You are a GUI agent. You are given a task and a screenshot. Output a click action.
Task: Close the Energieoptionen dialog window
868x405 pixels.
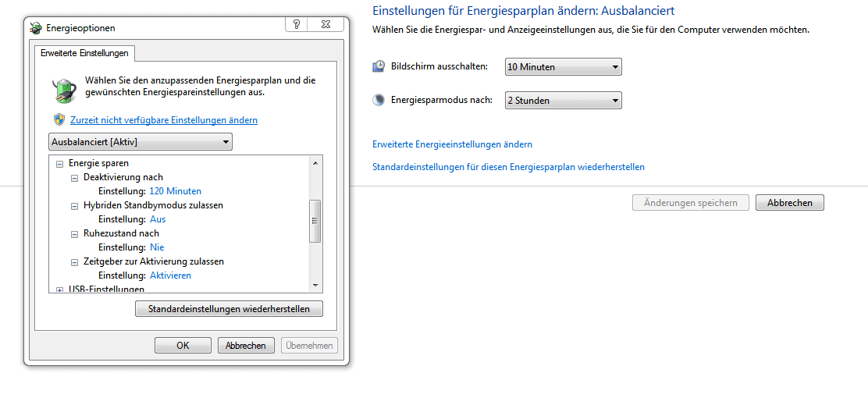coord(325,23)
